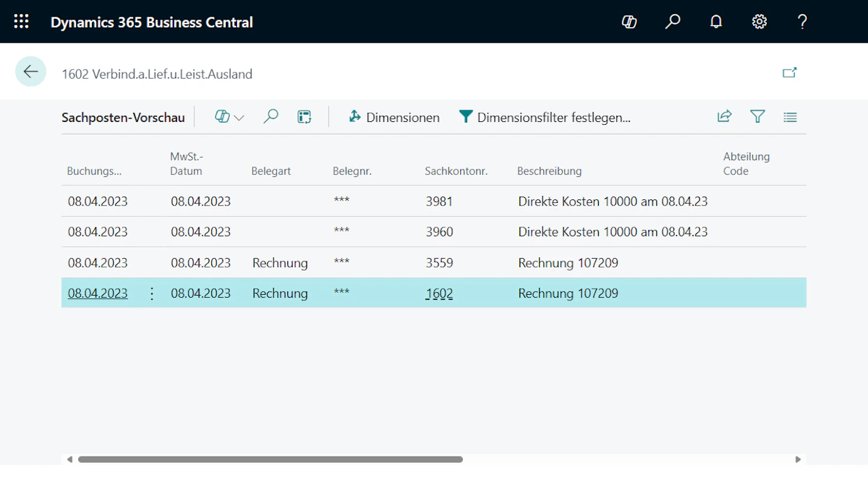Click the Belegart column header
The width and height of the screenshot is (868, 488).
coord(271,171)
